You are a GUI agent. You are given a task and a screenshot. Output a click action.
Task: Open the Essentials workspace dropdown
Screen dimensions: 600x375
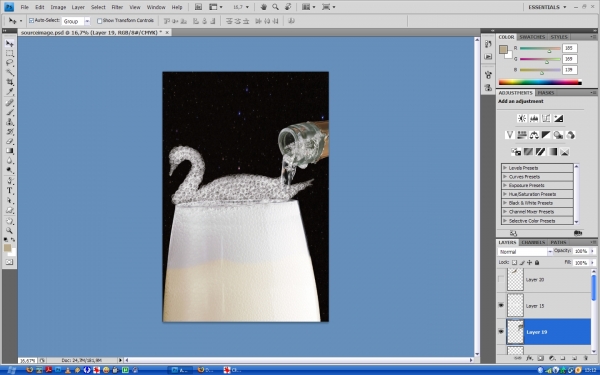(547, 7)
